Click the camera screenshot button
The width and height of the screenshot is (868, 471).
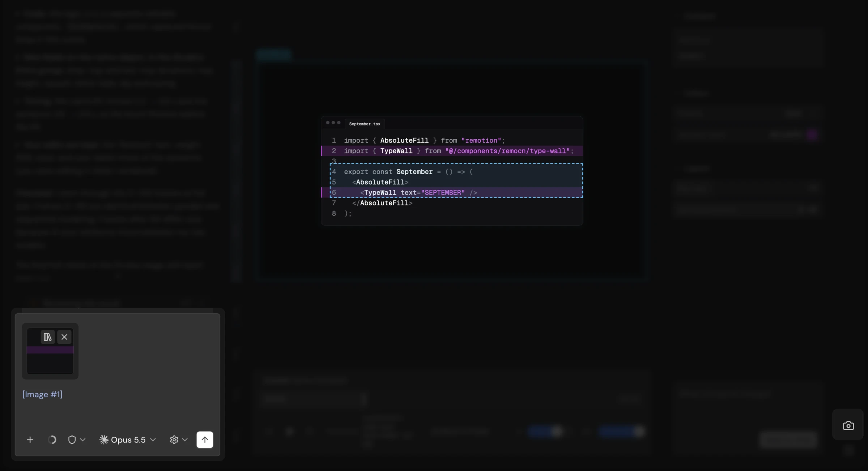(x=848, y=425)
